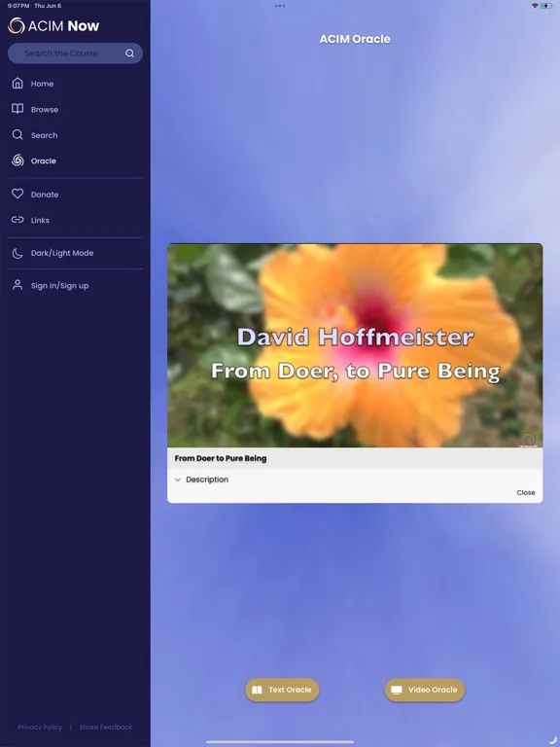
Task: Click the ACIM Now spiral logo
Action: [x=17, y=25]
